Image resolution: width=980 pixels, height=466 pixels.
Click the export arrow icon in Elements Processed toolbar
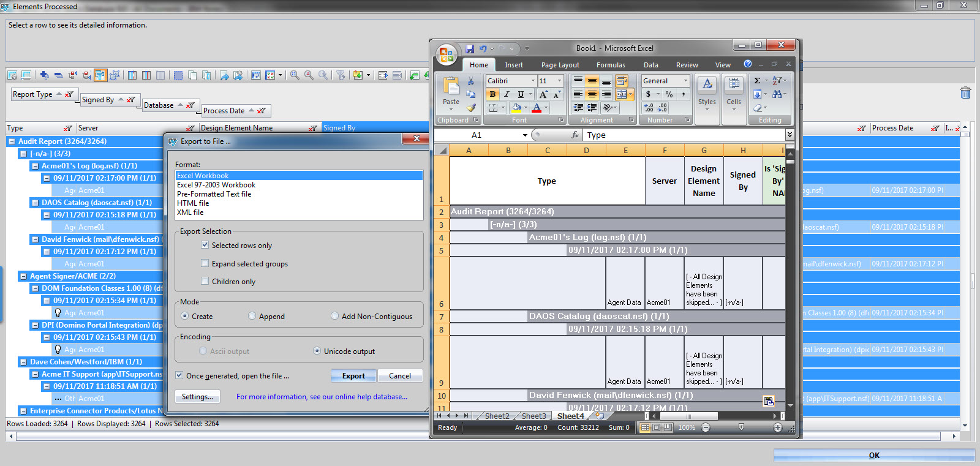click(x=224, y=75)
